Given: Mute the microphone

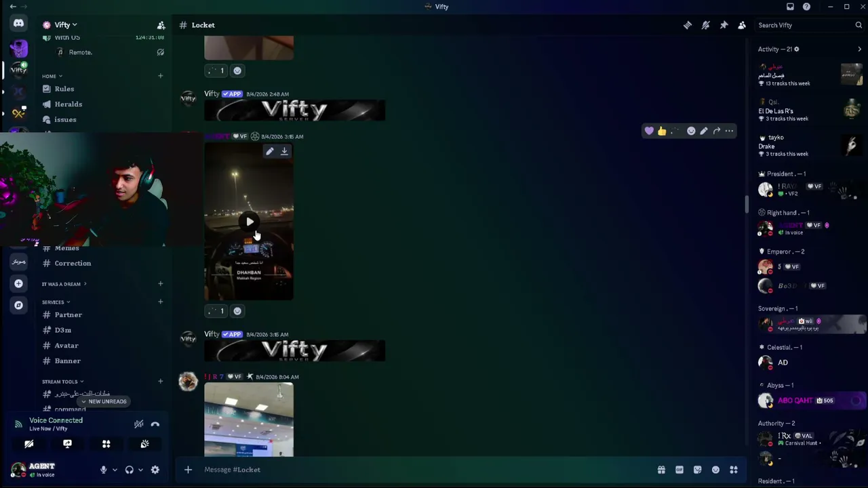Looking at the screenshot, I should (x=103, y=470).
